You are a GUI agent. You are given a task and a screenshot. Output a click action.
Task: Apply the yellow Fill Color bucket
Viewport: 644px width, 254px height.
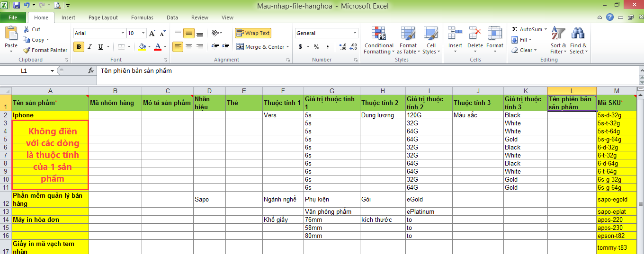142,47
